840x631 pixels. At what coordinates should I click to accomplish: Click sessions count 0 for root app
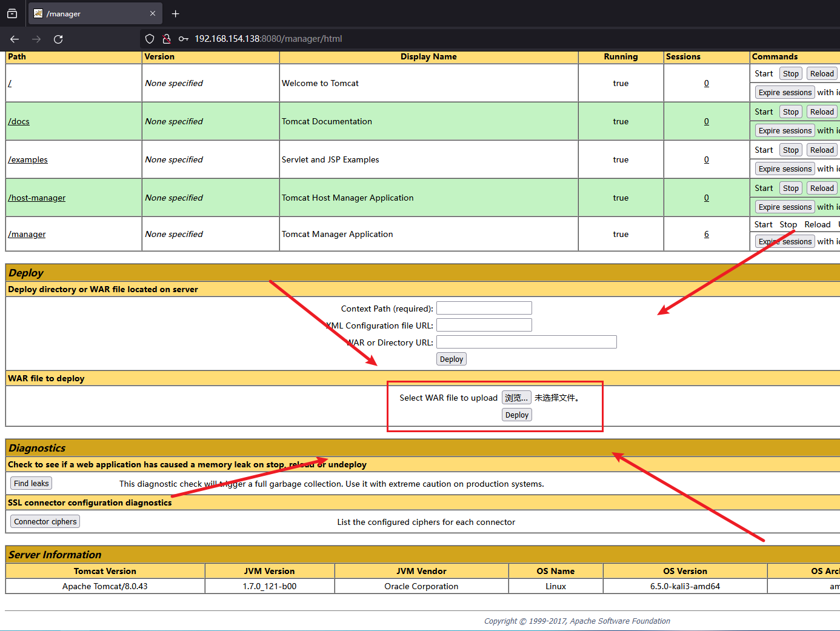(707, 83)
